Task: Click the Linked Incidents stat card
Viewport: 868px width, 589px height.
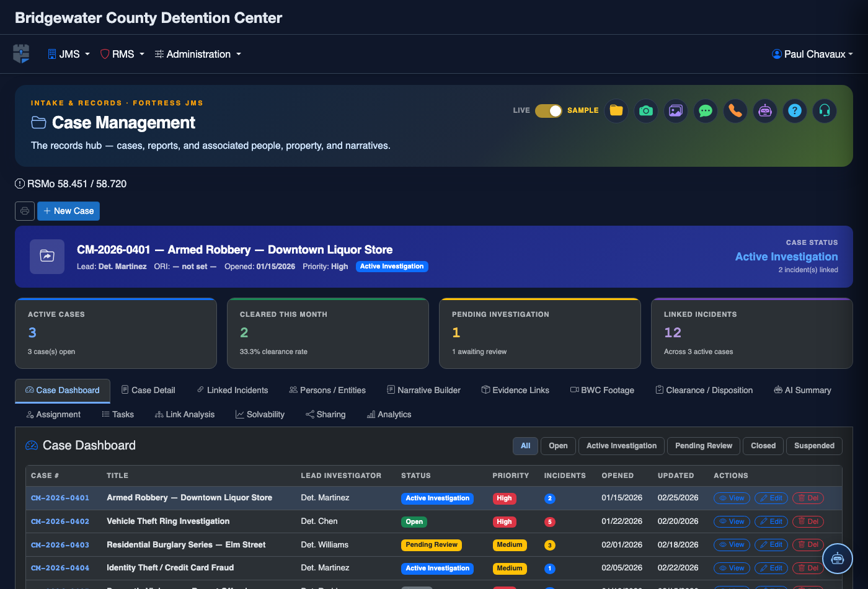Action: click(x=752, y=334)
